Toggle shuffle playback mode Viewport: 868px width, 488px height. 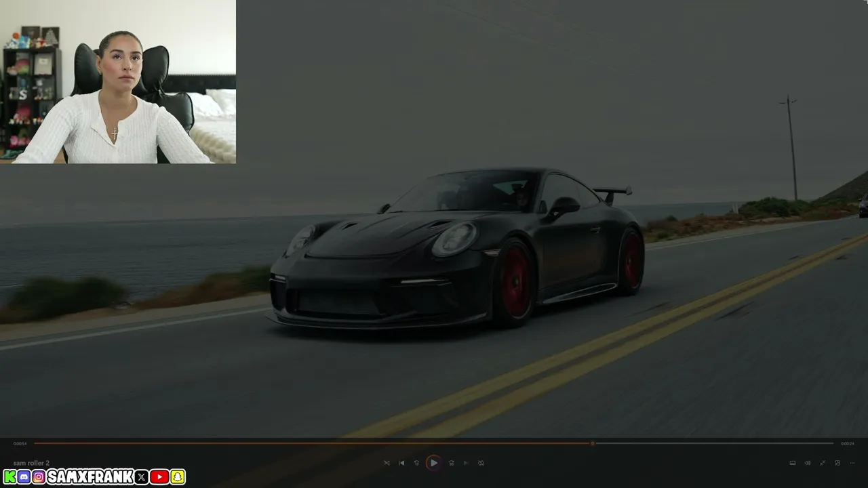pos(387,463)
